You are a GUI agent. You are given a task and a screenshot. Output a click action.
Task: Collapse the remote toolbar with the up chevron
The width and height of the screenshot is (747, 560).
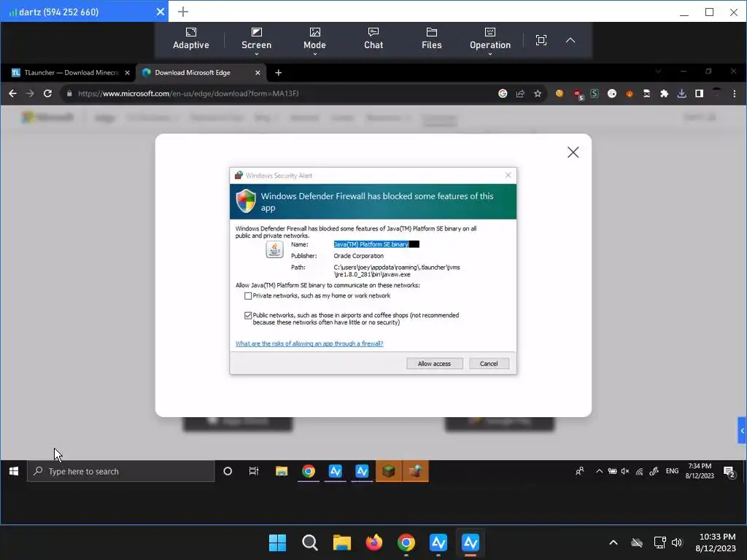point(570,40)
